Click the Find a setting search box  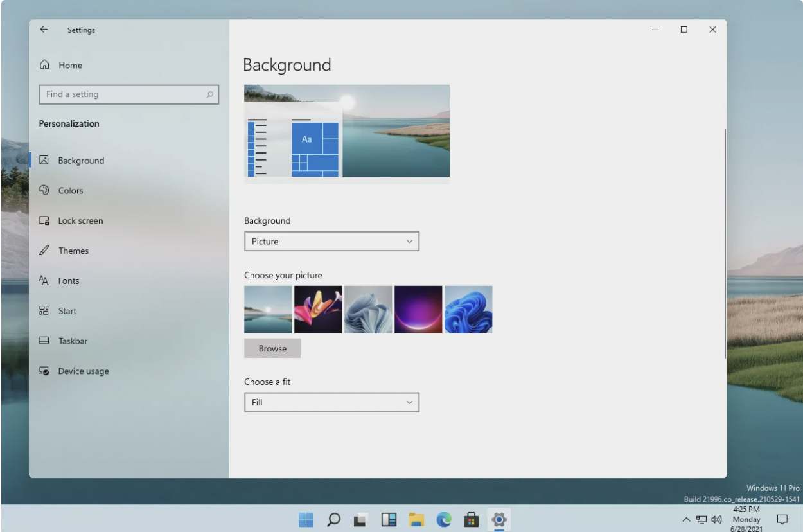coord(128,94)
